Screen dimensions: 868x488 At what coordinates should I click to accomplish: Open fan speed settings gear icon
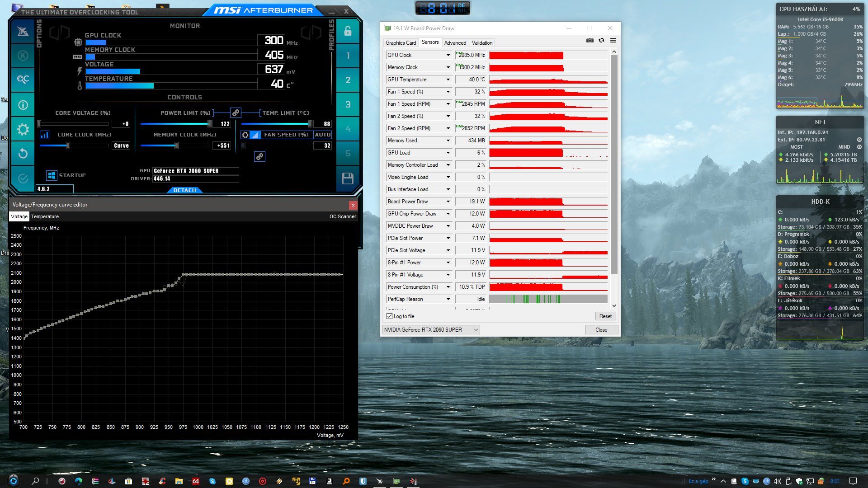(245, 135)
